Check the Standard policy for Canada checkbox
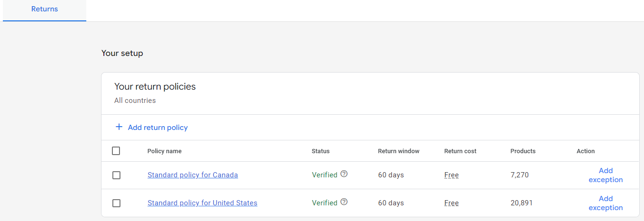Viewport: 644px width, 221px height. tap(116, 175)
